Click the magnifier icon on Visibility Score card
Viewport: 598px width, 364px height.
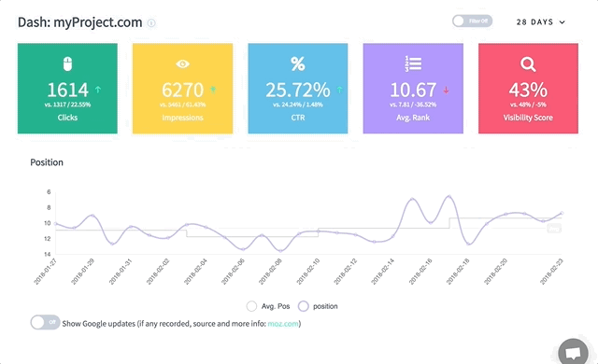pos(528,64)
